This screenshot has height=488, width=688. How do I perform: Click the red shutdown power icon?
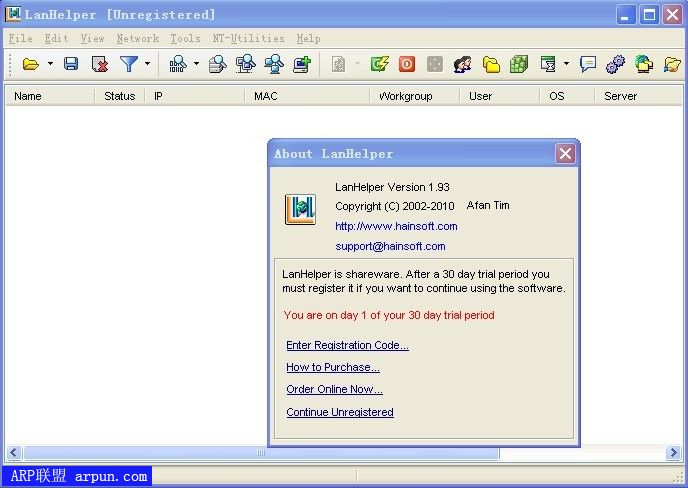[x=407, y=64]
